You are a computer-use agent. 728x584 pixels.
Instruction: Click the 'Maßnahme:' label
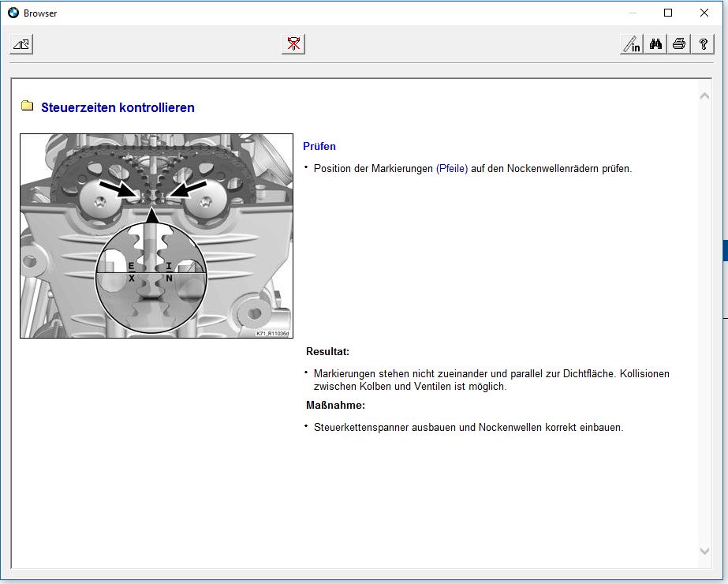tap(335, 405)
